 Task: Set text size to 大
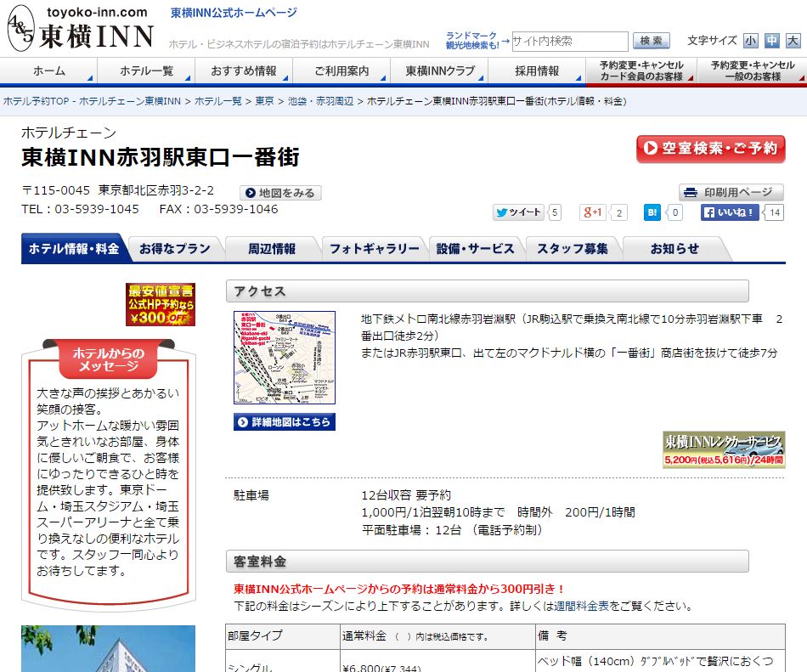[x=793, y=41]
